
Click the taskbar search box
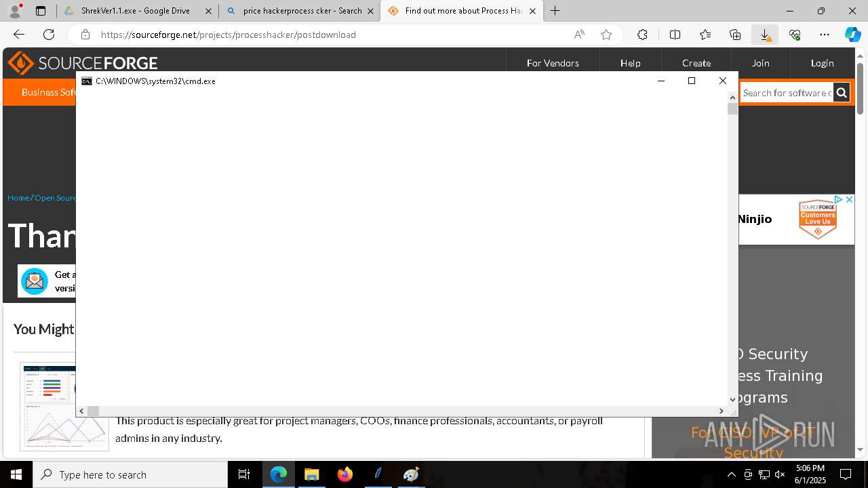(130, 474)
